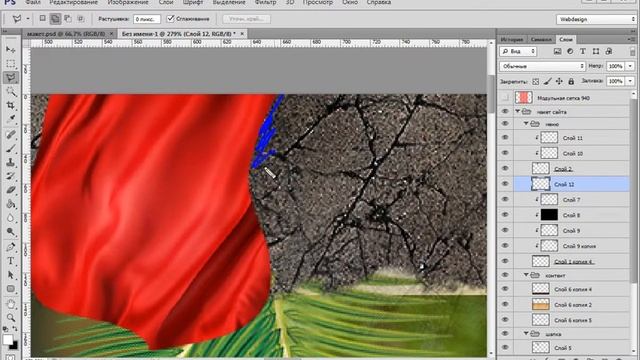
Task: Collapse the меню layer group
Action: [x=526, y=124]
